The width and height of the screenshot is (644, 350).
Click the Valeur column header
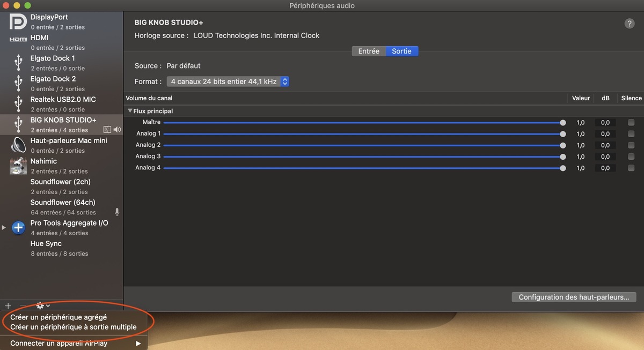tap(581, 98)
